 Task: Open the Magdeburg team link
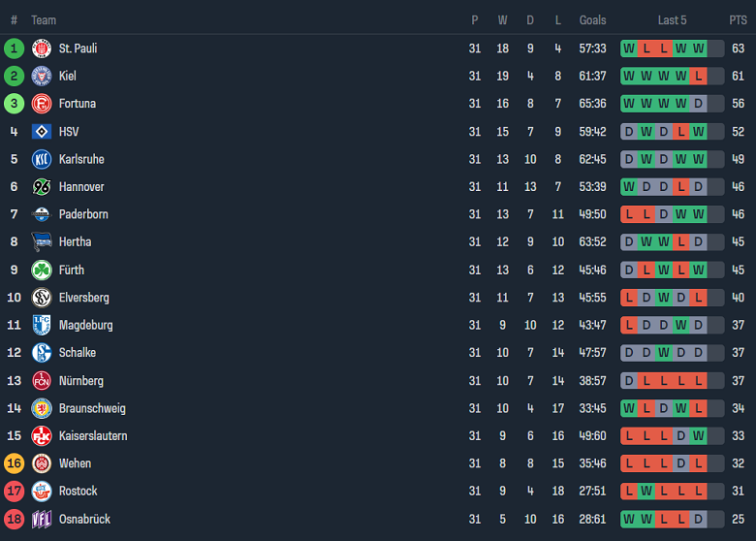[85, 325]
